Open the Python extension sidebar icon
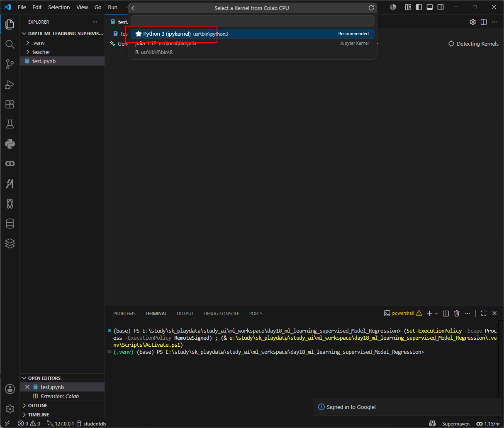Screen dimensions: 504x428 (10, 144)
